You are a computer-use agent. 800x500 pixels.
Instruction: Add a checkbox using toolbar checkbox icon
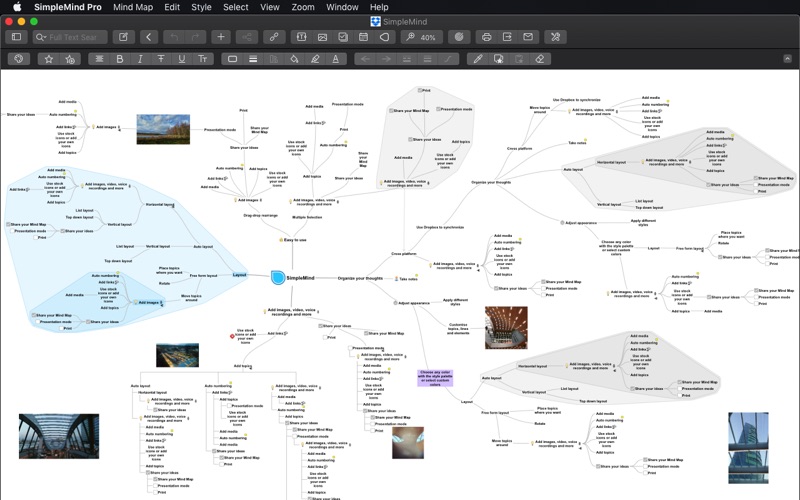click(x=343, y=37)
